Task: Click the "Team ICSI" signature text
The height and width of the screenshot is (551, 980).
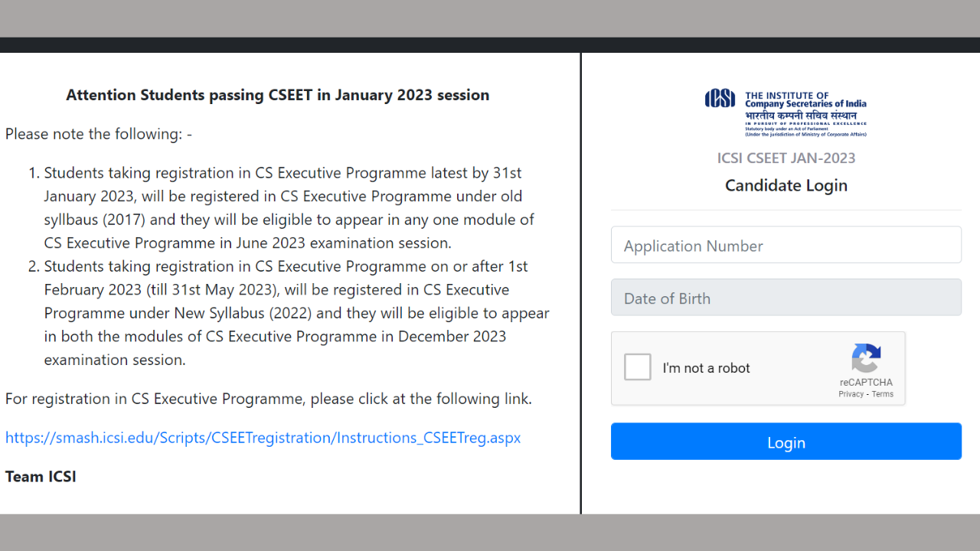Action: (x=41, y=477)
